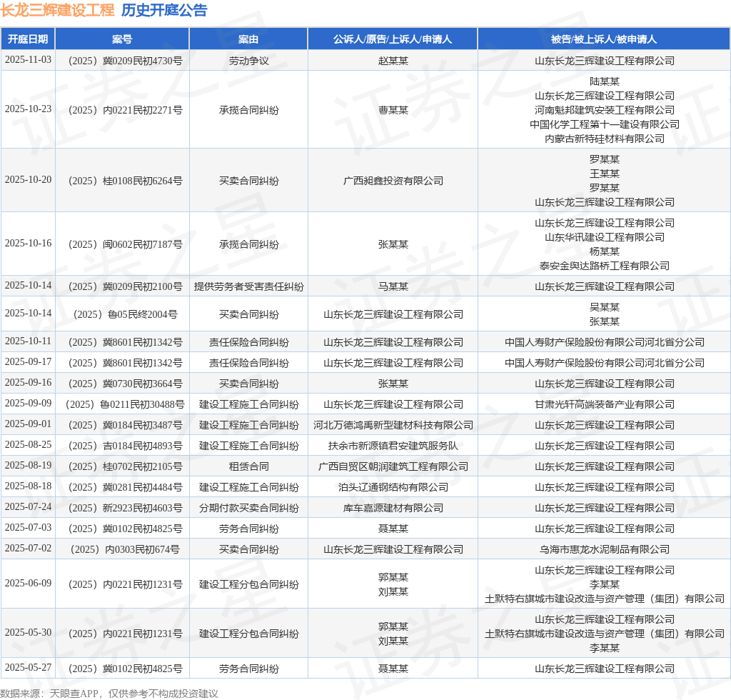Select date cell 2025-08-25
The image size is (731, 700).
click(28, 445)
